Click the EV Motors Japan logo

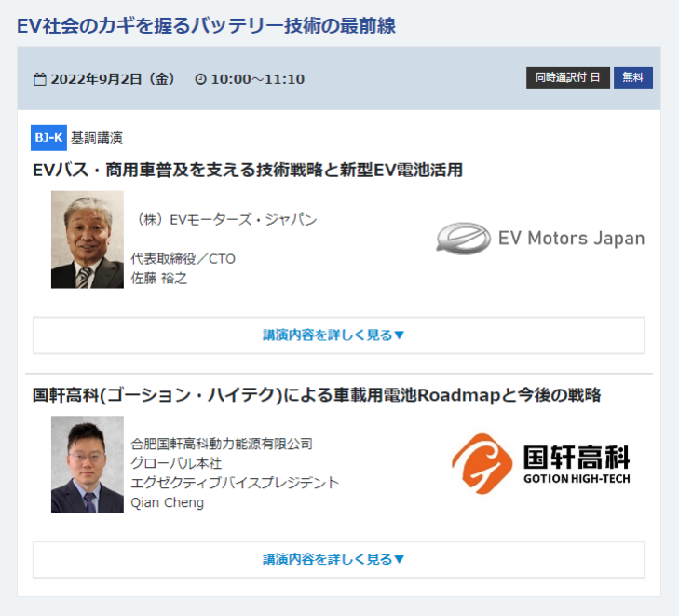(x=540, y=239)
